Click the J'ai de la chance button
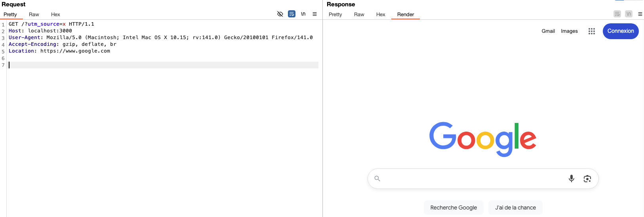Viewport: 644px width, 217px height. [x=515, y=208]
